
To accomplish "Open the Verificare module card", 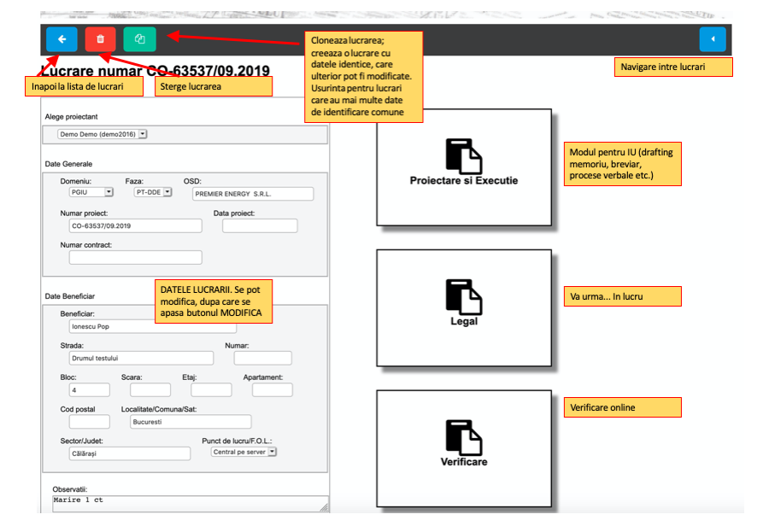I will point(464,448).
